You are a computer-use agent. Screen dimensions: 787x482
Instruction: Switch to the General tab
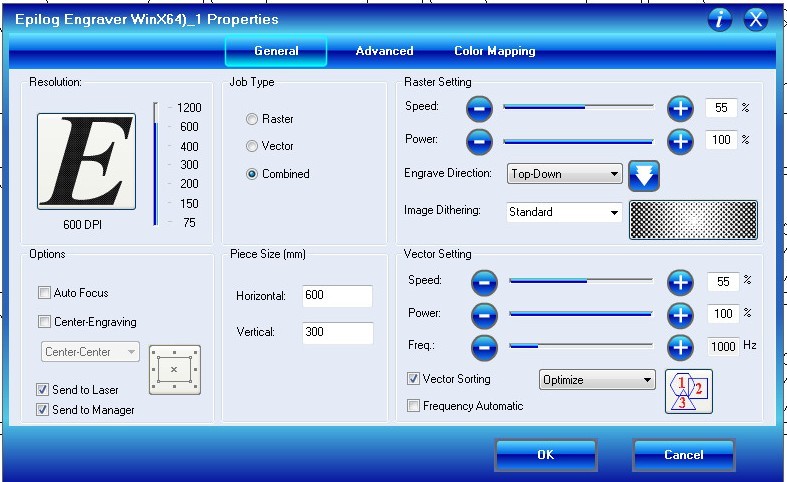(x=276, y=51)
